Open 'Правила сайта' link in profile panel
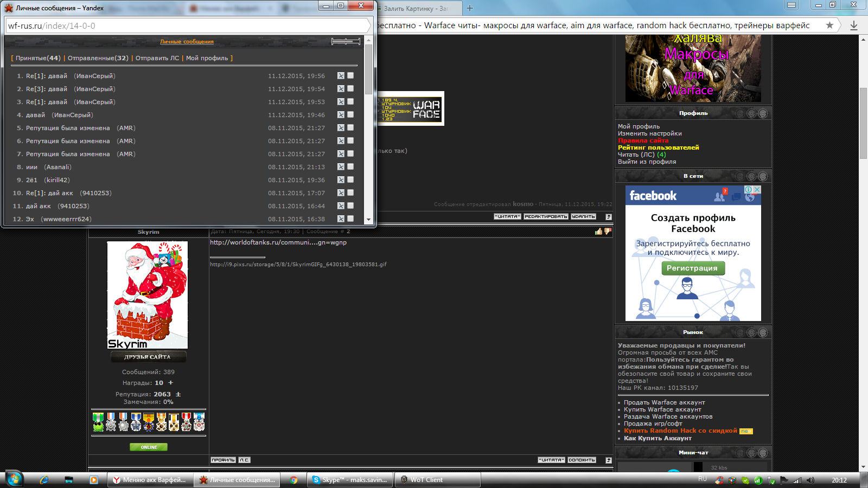 643,140
